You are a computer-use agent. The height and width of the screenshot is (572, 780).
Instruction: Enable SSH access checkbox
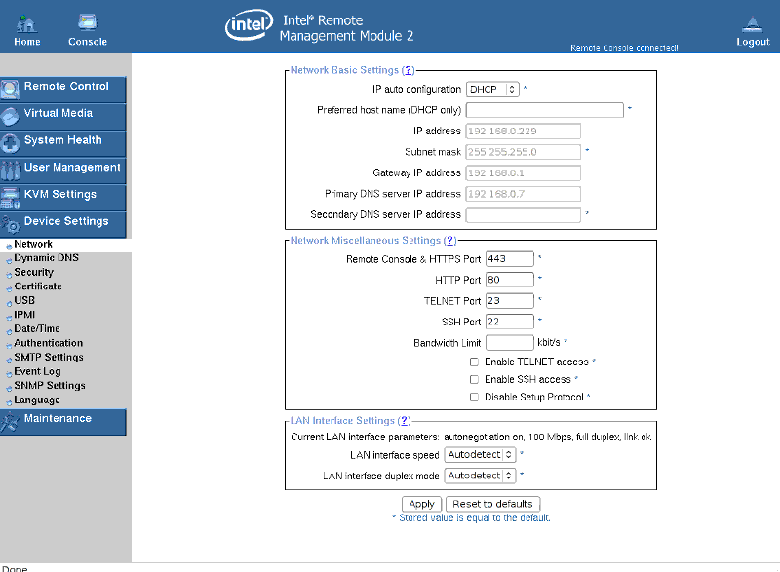pos(474,380)
